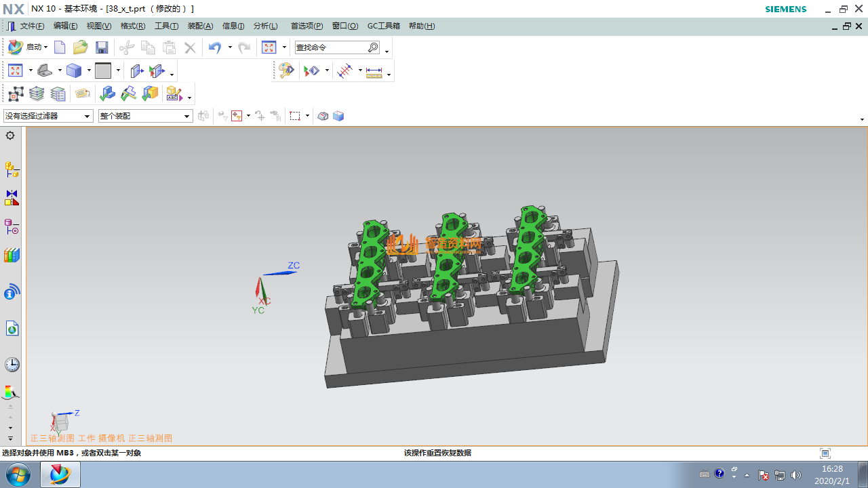Open the Layer Settings stack icon
The width and height of the screenshot is (868, 488).
click(x=37, y=94)
